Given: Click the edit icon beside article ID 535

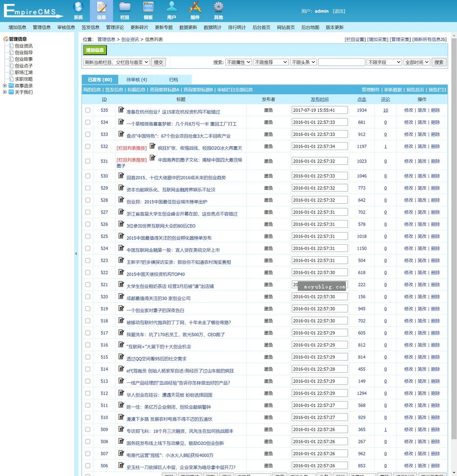Looking at the screenshot, I should tap(121, 110).
